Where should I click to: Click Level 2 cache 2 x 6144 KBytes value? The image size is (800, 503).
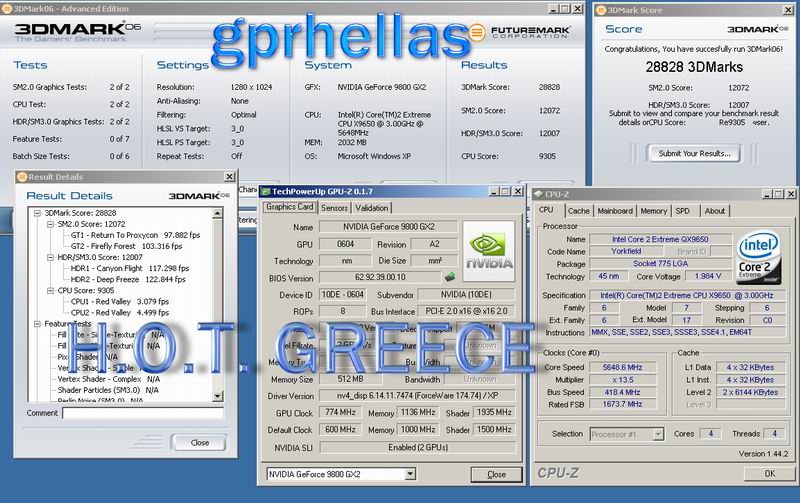pyautogui.click(x=750, y=392)
